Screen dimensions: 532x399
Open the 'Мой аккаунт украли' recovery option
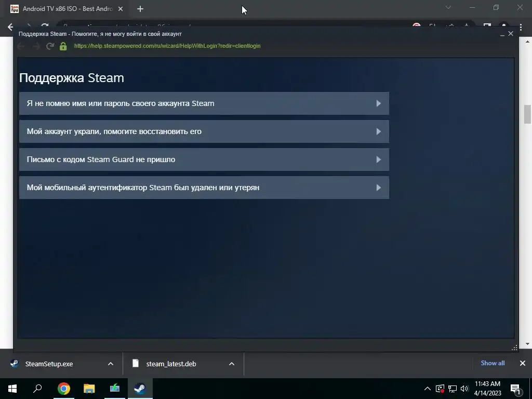(204, 131)
